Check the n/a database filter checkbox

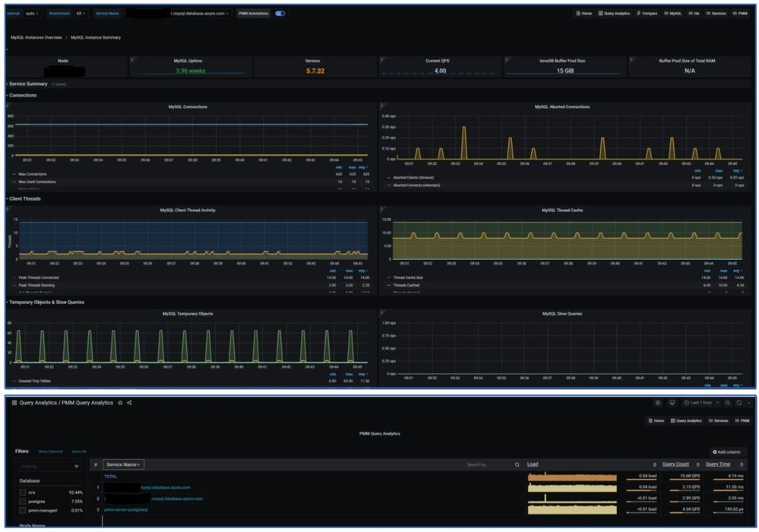pyautogui.click(x=22, y=492)
